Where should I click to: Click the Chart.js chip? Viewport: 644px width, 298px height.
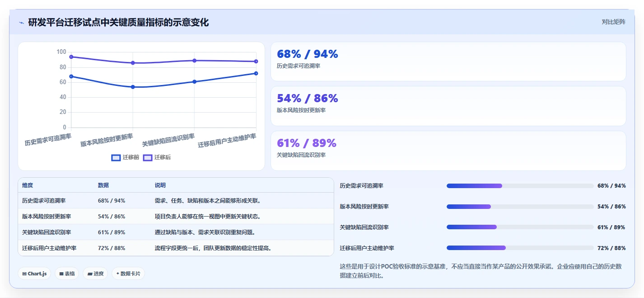(x=34, y=274)
